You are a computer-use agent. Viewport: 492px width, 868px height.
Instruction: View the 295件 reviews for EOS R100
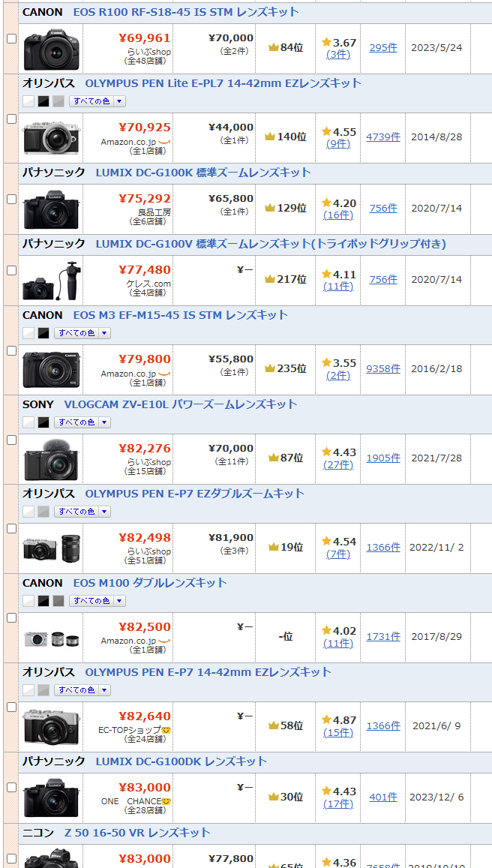(x=383, y=47)
